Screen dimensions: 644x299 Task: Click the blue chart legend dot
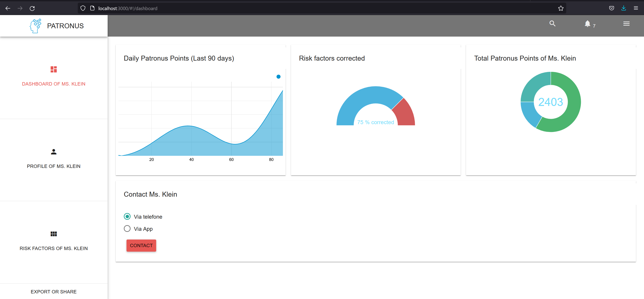[278, 77]
